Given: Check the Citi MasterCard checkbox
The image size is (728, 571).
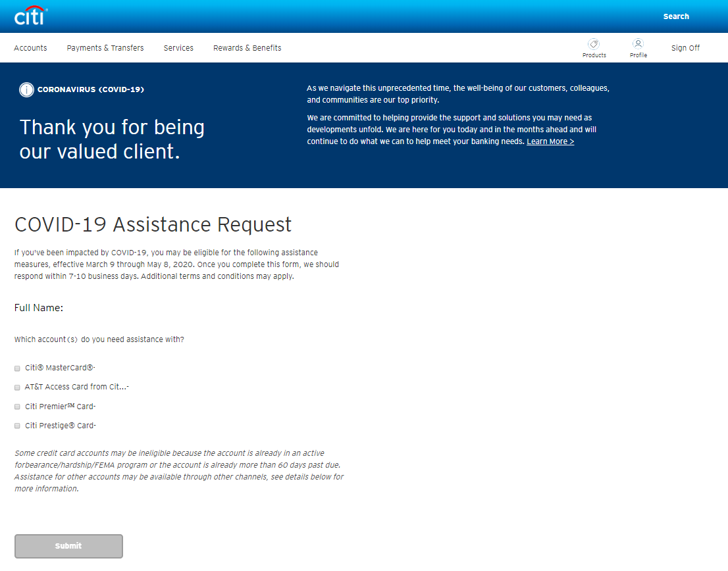Looking at the screenshot, I should click(18, 368).
